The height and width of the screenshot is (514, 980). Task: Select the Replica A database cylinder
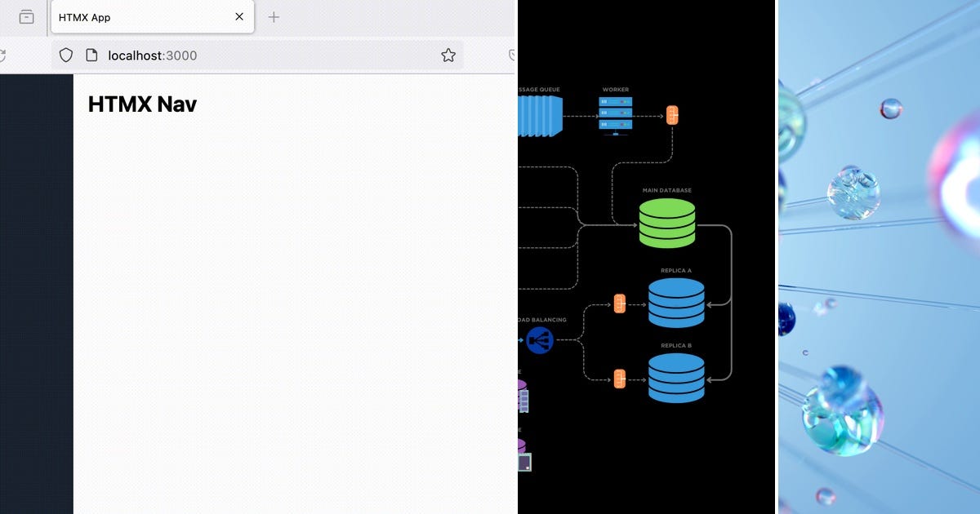pyautogui.click(x=676, y=304)
